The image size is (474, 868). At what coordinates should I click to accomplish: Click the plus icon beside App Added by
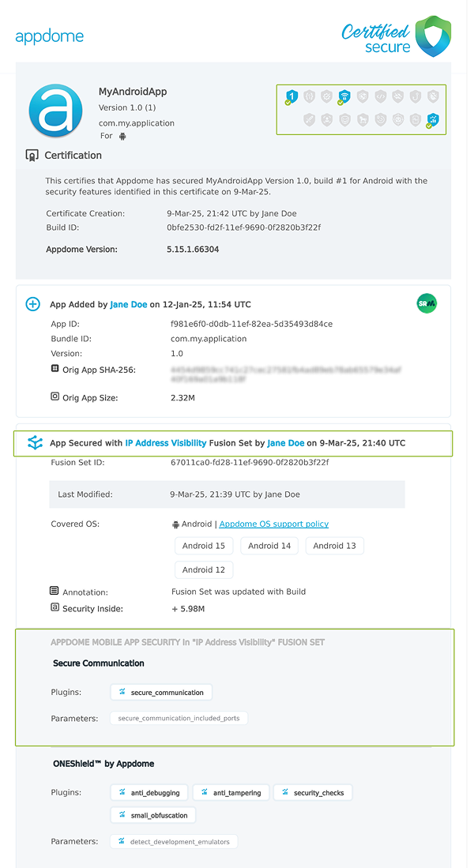[x=32, y=303]
